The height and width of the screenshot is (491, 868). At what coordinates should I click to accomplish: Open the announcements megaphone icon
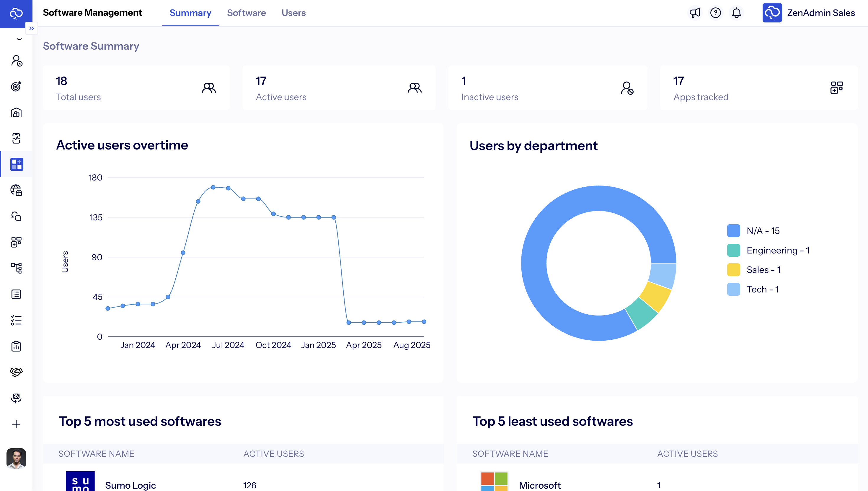point(694,13)
